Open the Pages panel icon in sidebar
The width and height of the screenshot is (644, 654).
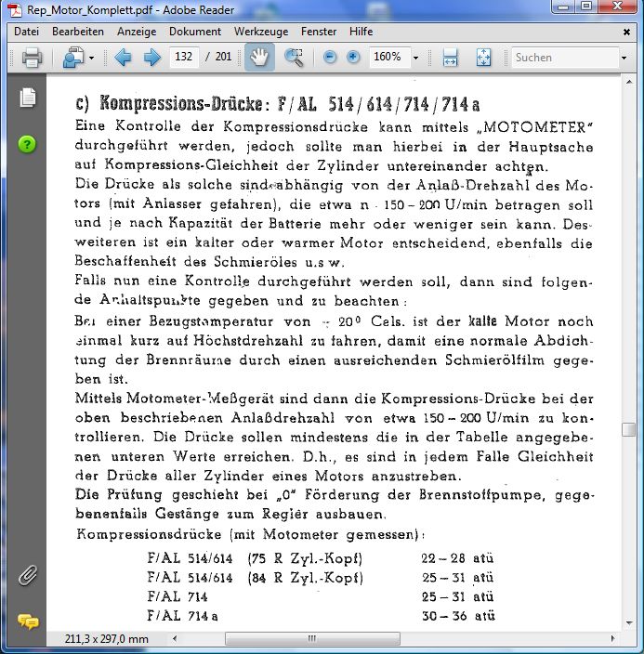28,98
